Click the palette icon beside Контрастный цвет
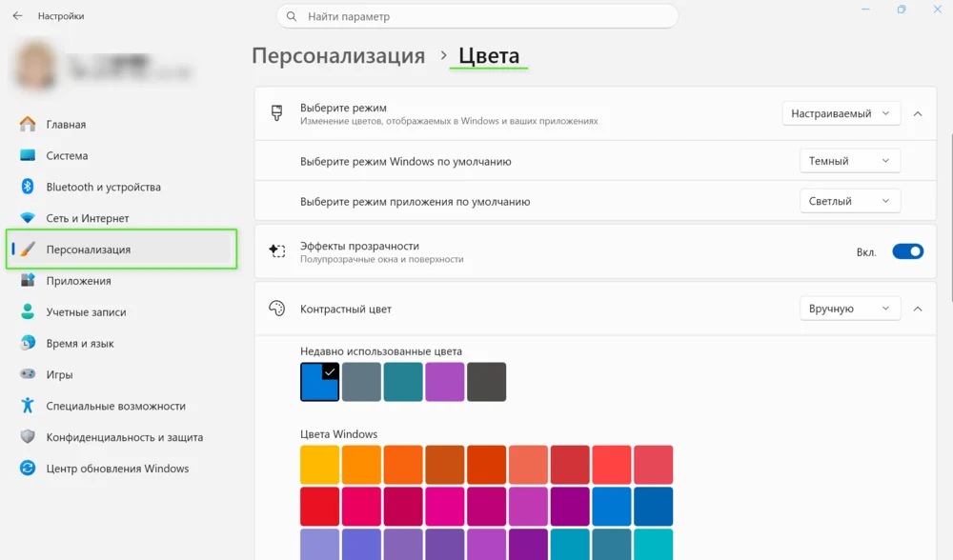Screen dimensions: 953x560 [277, 309]
